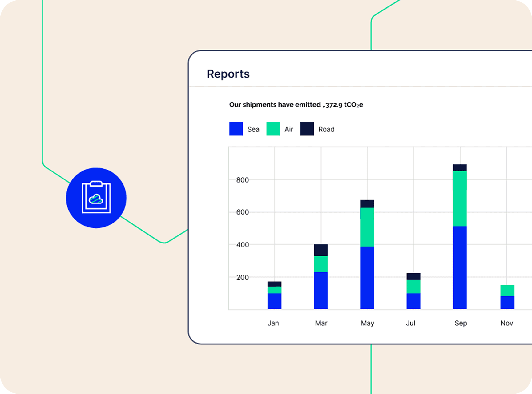
Task: Click the Sep x-axis label
Action: coord(461,323)
